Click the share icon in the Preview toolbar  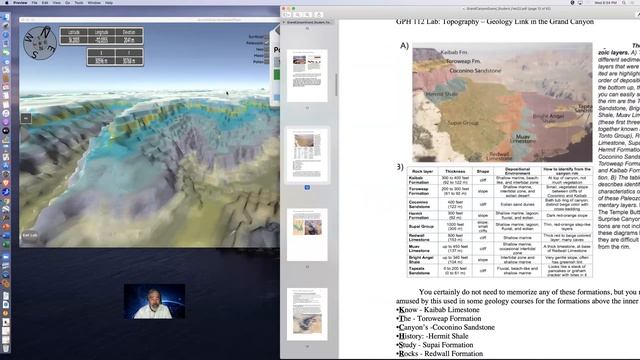click(x=319, y=15)
